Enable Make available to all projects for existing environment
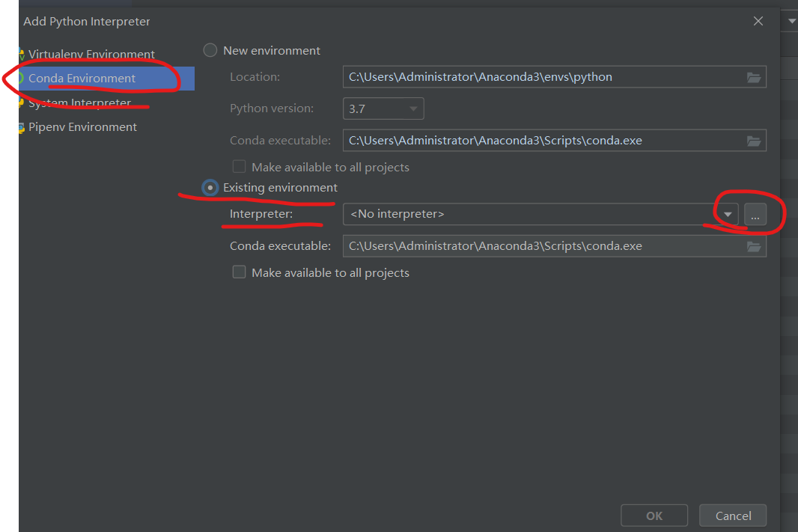The image size is (798, 532). point(239,272)
